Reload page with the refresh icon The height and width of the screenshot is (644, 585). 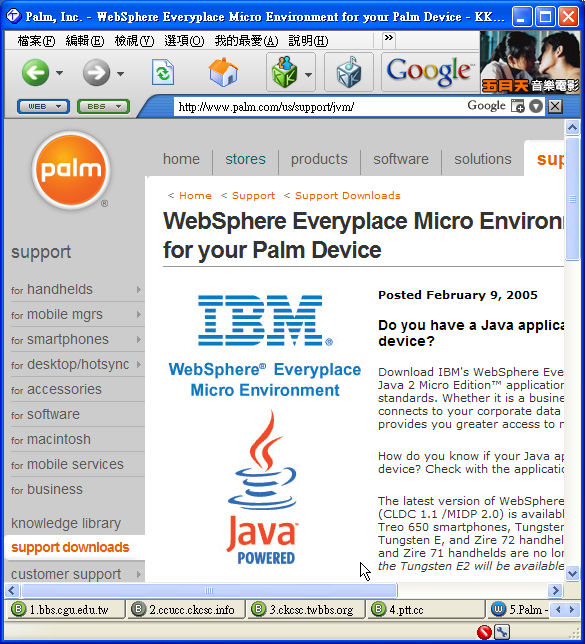coord(163,73)
